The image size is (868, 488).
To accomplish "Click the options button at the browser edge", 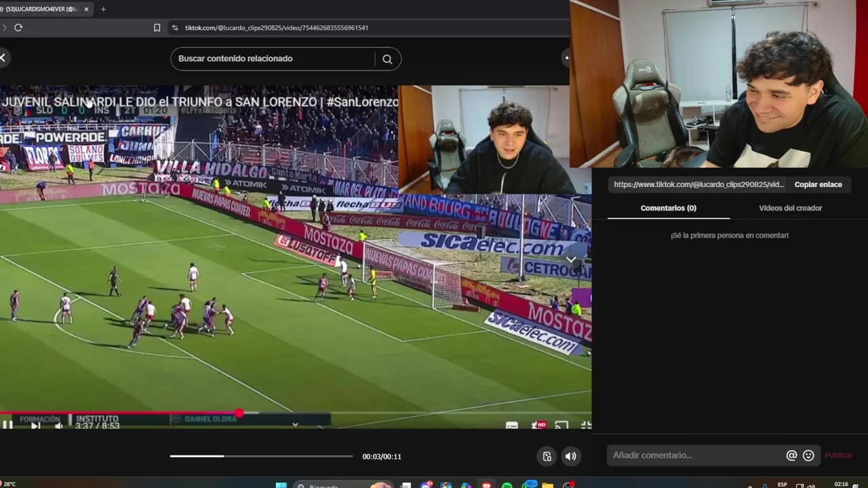I will point(567,58).
